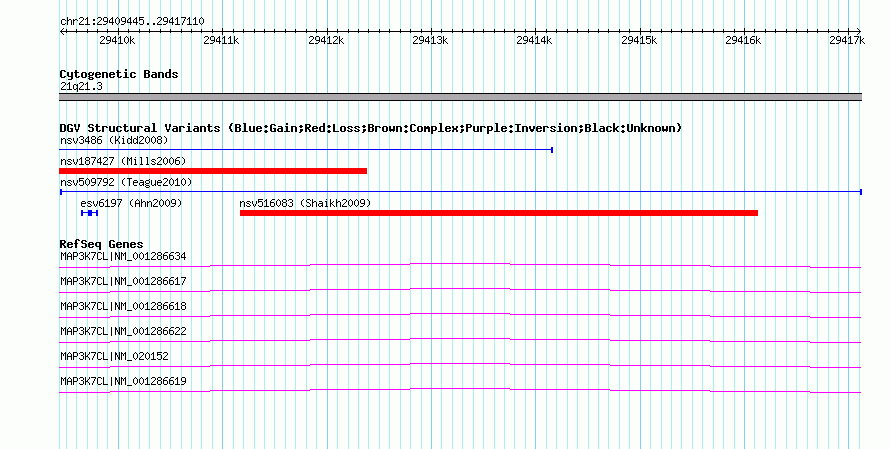Click the magenta intron line of NM_001286634
Viewport: 890px width, 449px height.
[x=460, y=265]
